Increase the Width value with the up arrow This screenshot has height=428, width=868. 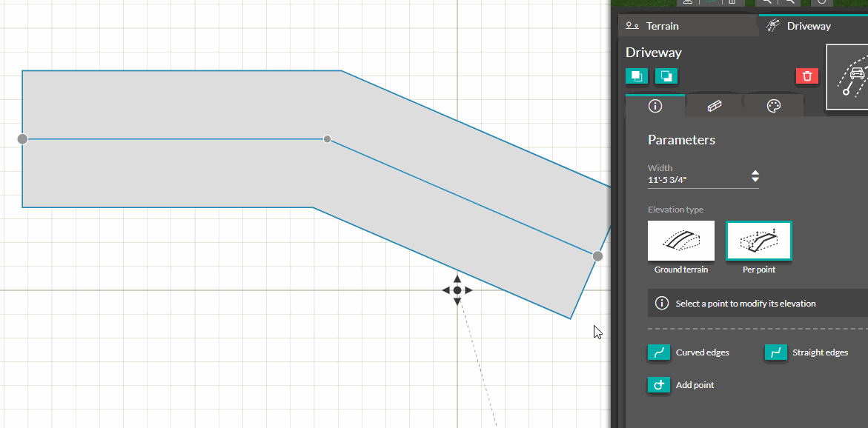tap(755, 173)
